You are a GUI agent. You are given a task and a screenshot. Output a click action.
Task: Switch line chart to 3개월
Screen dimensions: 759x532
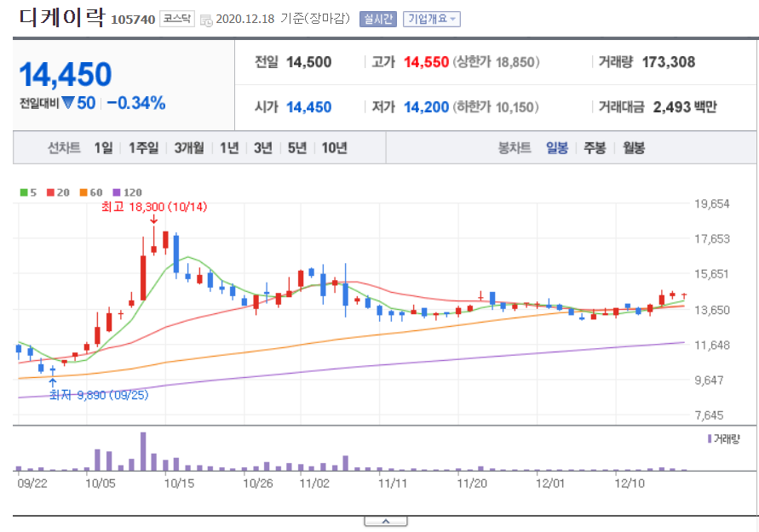pos(189,147)
